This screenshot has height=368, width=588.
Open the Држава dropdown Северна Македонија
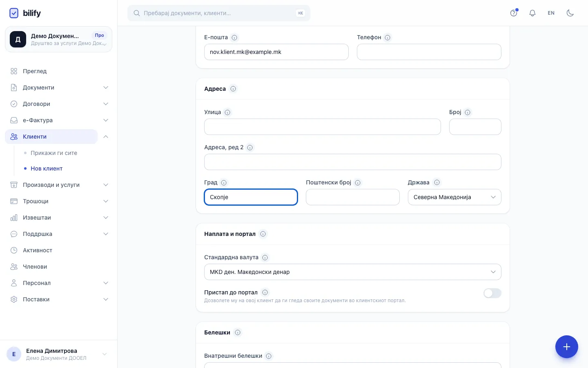[x=454, y=197]
